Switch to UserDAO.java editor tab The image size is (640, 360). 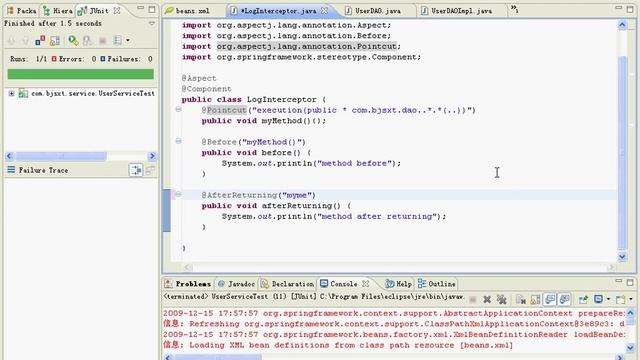[373, 11]
